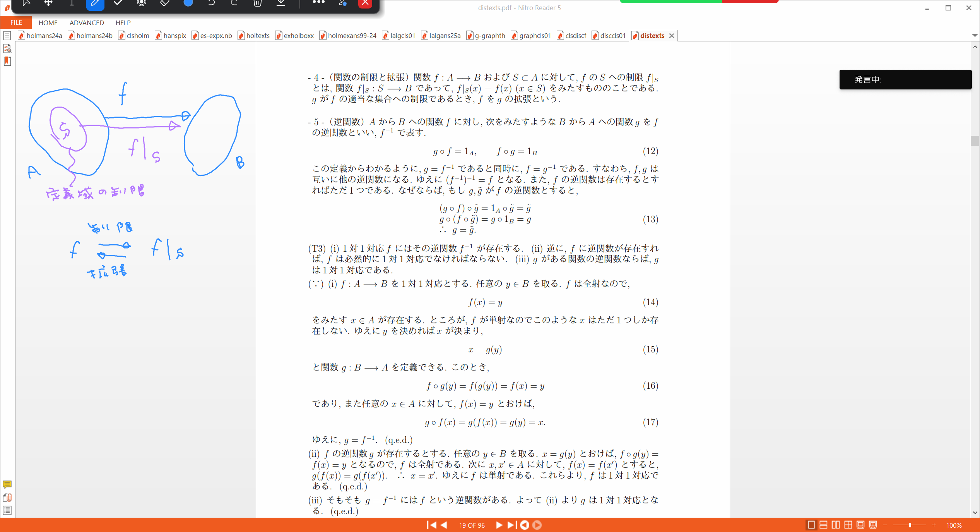Switch to hanspix document tab
This screenshot has height=532, width=980.
(x=171, y=36)
